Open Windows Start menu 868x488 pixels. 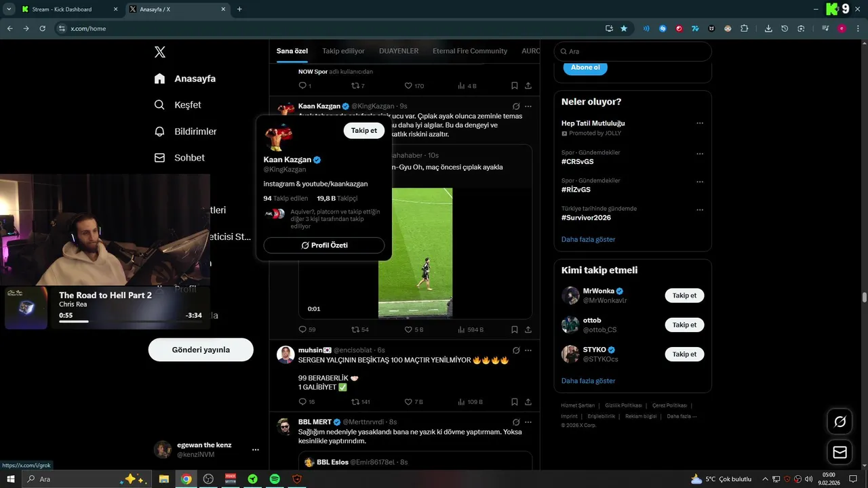point(11,479)
